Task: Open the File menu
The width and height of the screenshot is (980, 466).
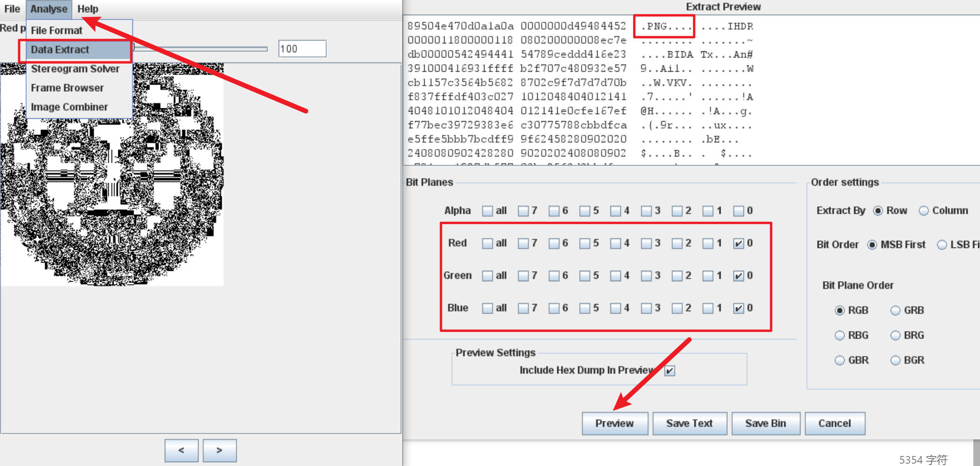Action: coord(12,9)
